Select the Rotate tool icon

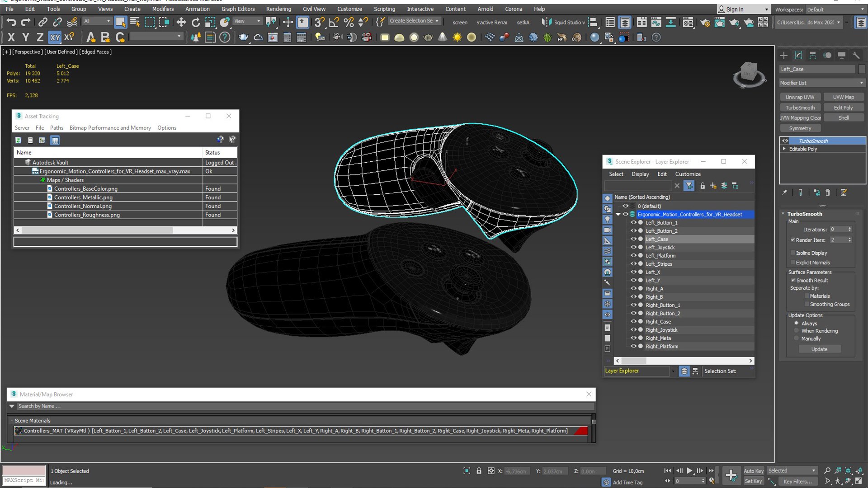pos(195,22)
